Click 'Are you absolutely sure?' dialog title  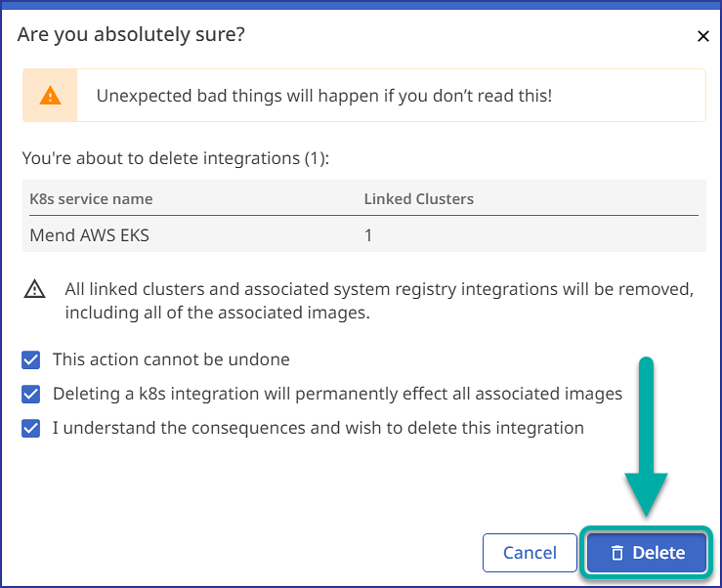coord(131,35)
